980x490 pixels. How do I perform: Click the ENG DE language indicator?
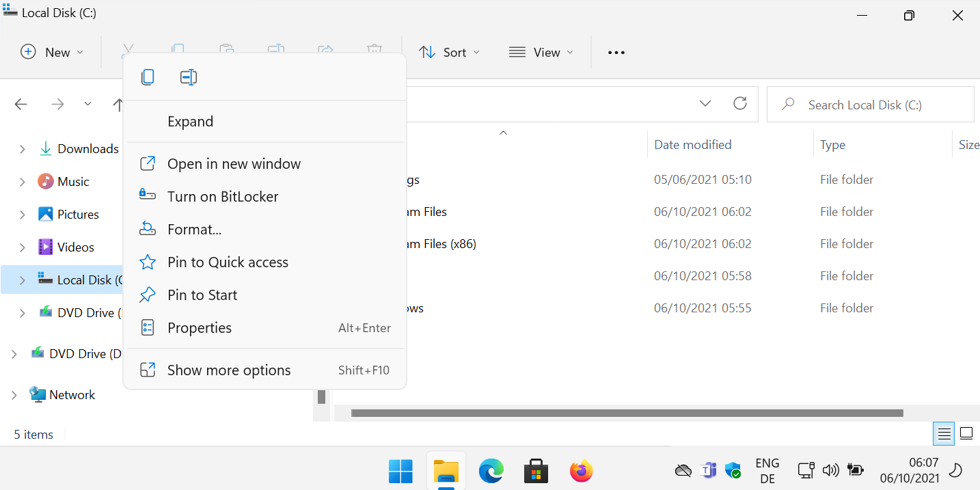click(x=767, y=470)
